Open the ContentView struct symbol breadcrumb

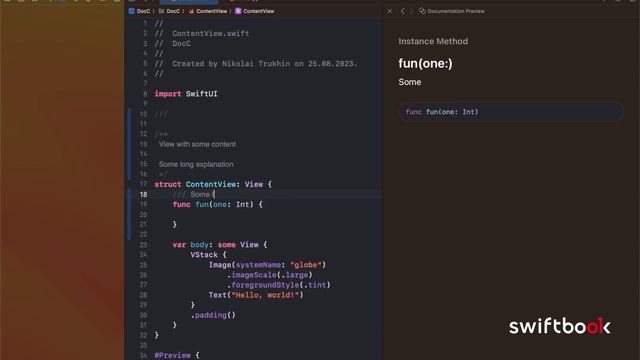[x=255, y=11]
